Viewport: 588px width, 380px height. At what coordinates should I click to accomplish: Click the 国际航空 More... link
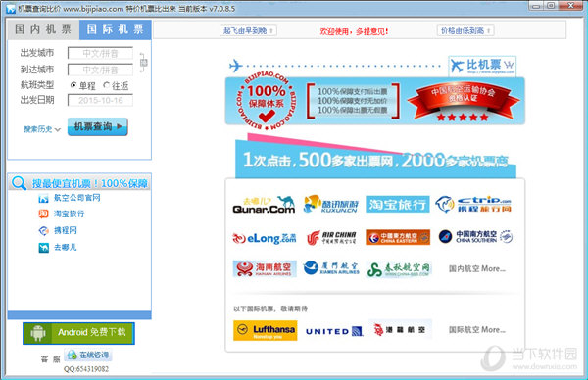pyautogui.click(x=477, y=330)
